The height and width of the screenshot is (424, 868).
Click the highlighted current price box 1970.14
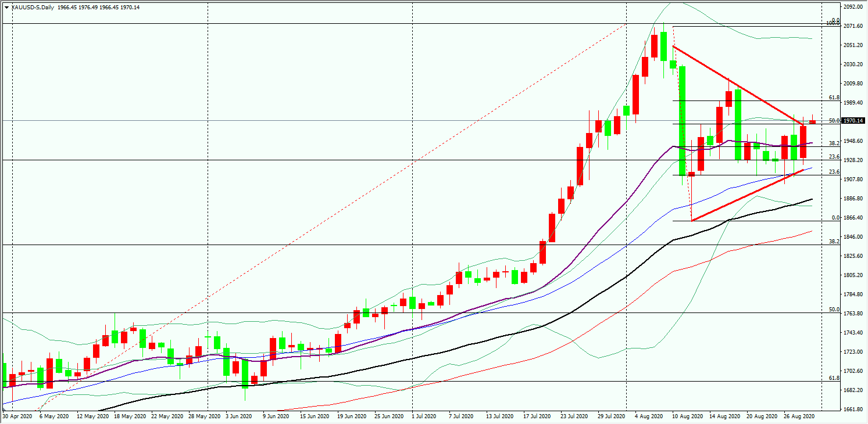pos(854,120)
